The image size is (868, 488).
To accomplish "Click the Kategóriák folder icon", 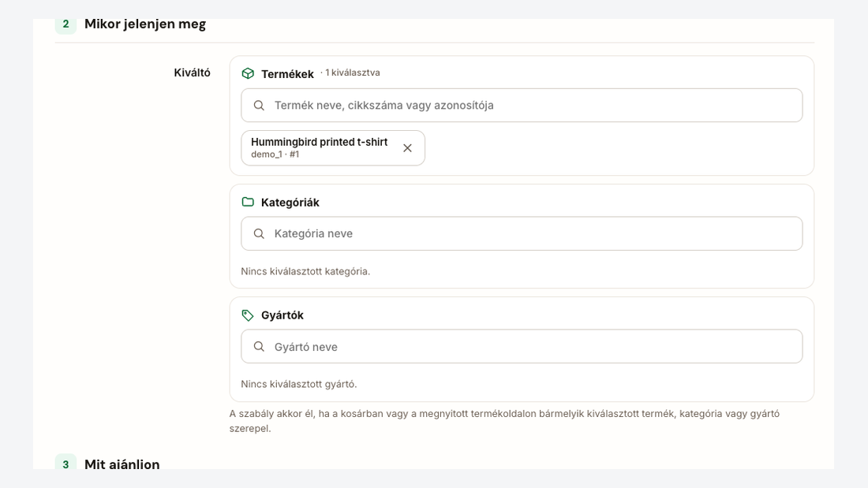I will point(248,202).
